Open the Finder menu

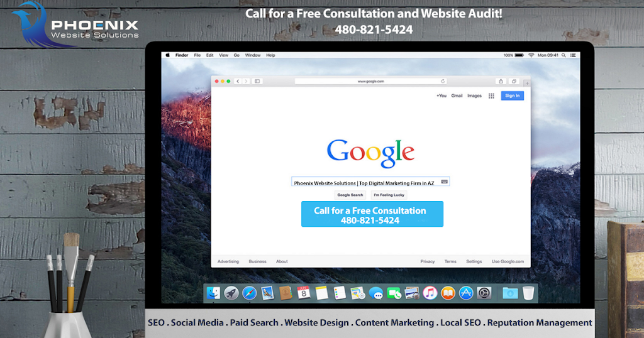click(182, 55)
